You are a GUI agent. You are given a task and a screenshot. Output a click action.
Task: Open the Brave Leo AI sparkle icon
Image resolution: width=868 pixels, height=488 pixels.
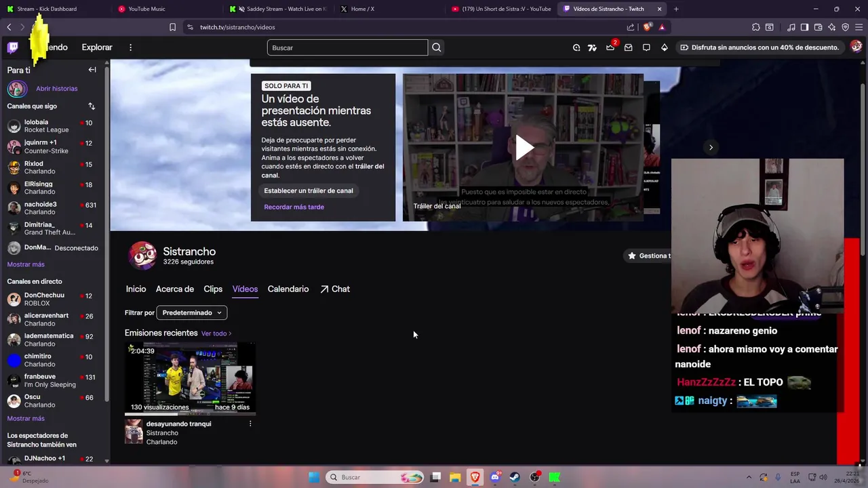click(832, 27)
